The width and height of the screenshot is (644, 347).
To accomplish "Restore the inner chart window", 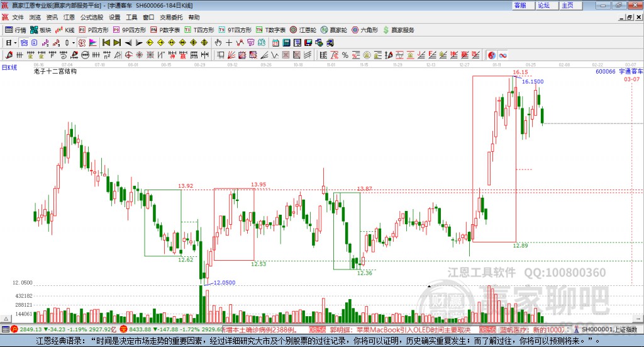I will point(630,17).
